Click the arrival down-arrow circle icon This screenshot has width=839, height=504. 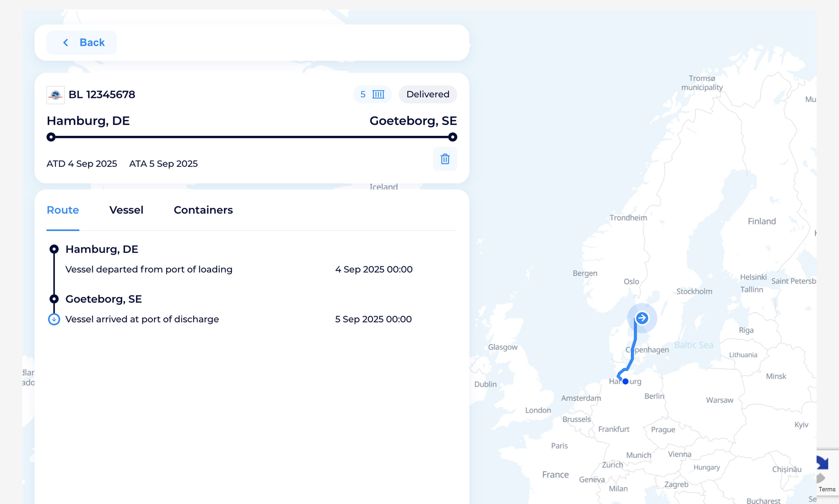pyautogui.click(x=54, y=319)
